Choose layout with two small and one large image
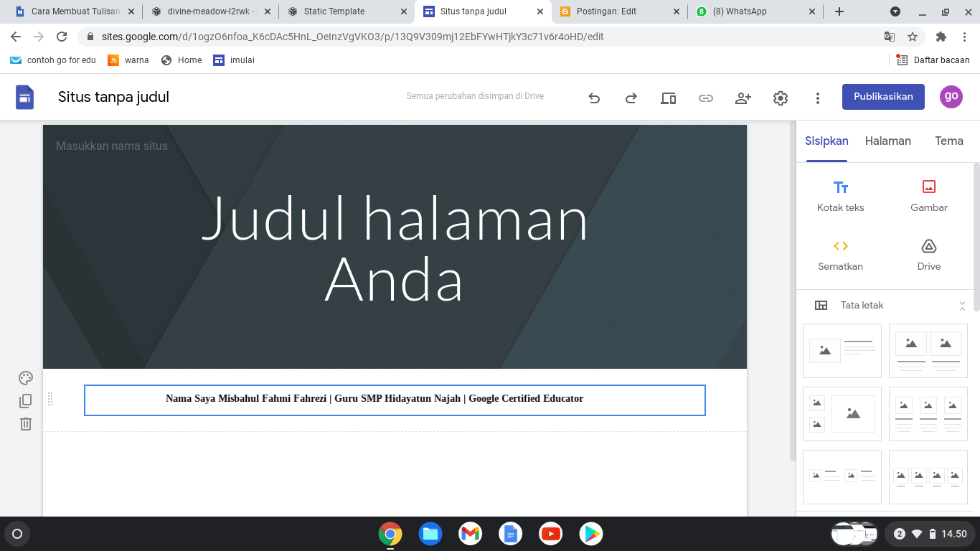 [x=842, y=414]
